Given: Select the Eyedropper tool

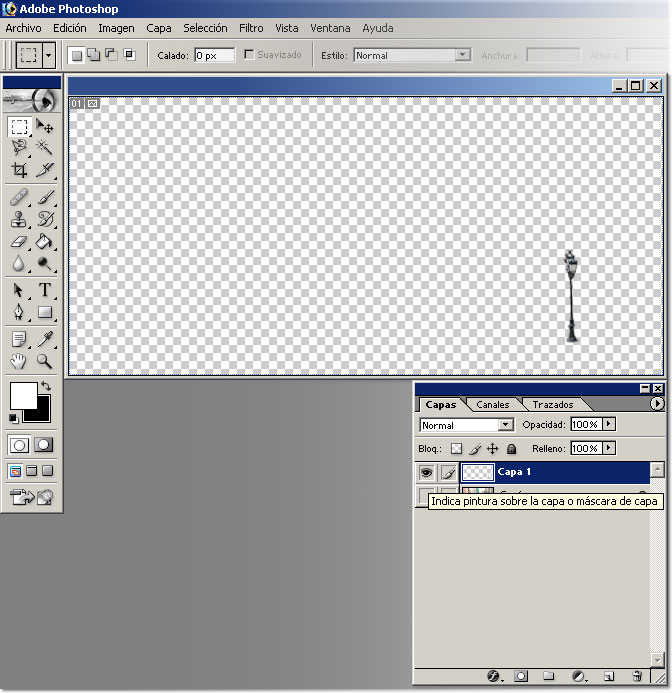Looking at the screenshot, I should tap(45, 339).
